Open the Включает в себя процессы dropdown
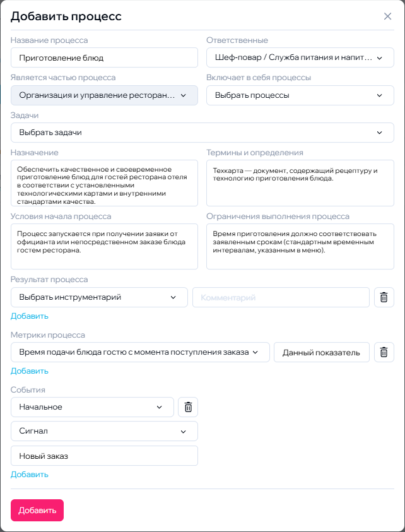Screen dimensions: 405x532 tap(300, 95)
